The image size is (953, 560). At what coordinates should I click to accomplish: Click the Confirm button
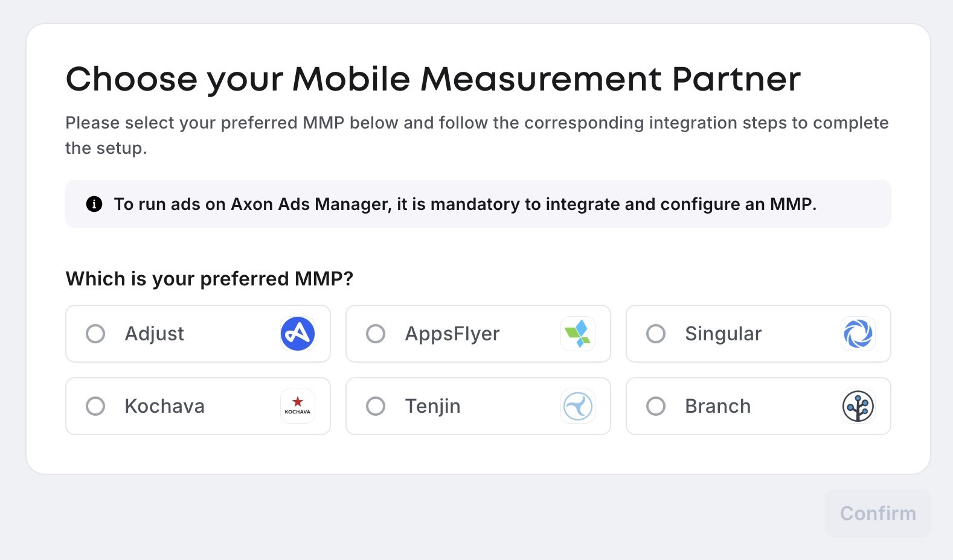point(877,514)
